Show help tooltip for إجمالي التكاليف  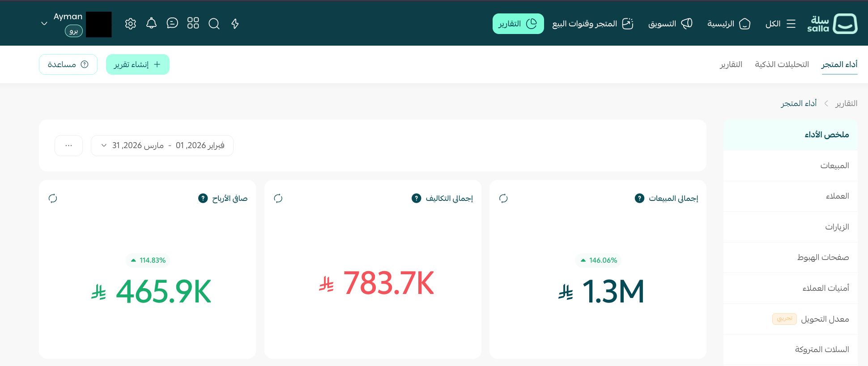[416, 198]
